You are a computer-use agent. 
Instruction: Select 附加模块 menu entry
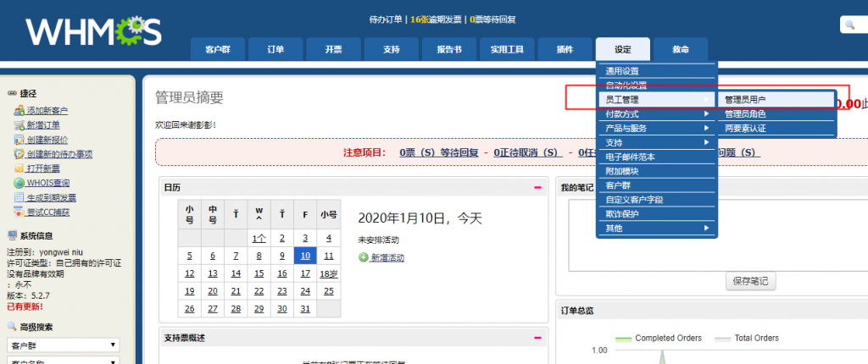point(657,172)
